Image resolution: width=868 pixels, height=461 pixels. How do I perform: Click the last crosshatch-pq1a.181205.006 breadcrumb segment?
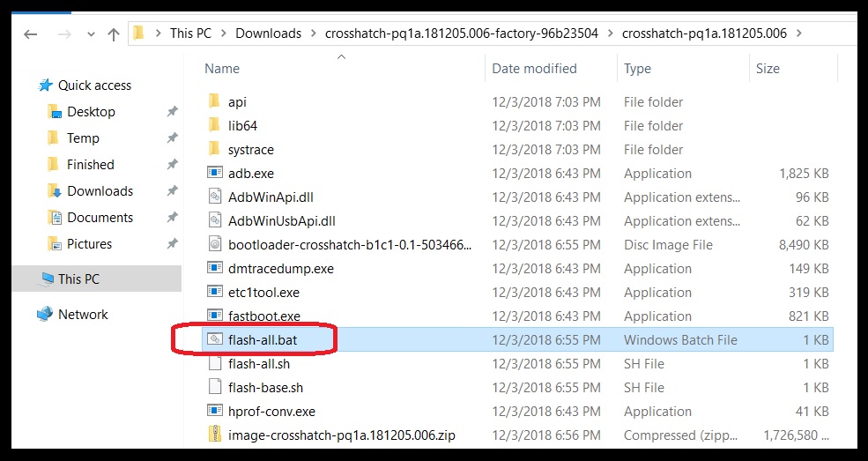point(704,33)
